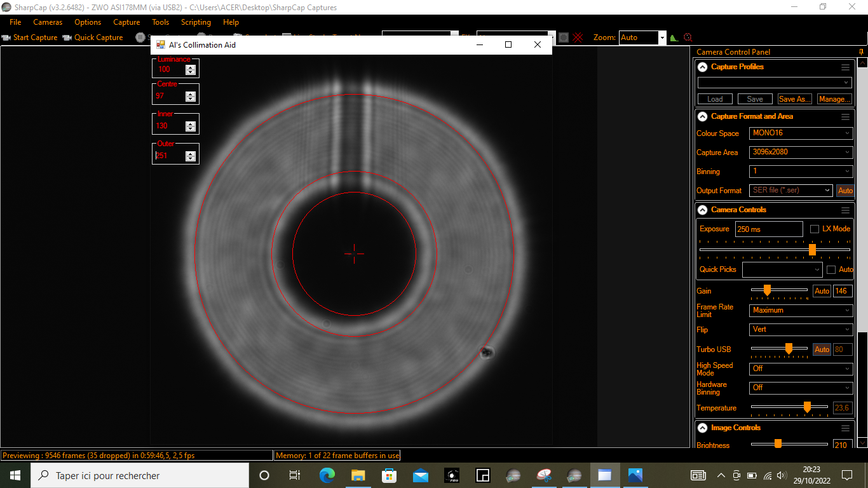This screenshot has height=488, width=868.
Task: Open the Options menu
Action: 88,22
